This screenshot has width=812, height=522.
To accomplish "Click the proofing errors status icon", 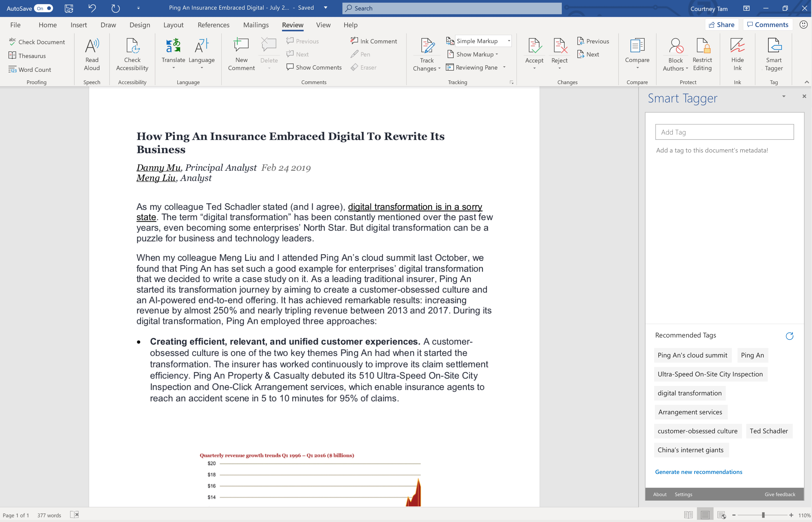I will tap(74, 515).
